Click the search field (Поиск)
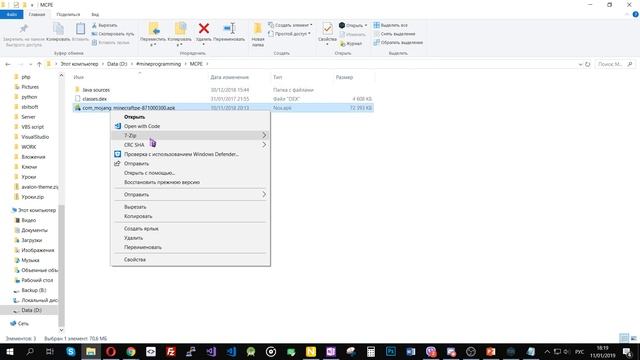Image resolution: width=640 pixels, height=360 pixels. tap(615, 64)
